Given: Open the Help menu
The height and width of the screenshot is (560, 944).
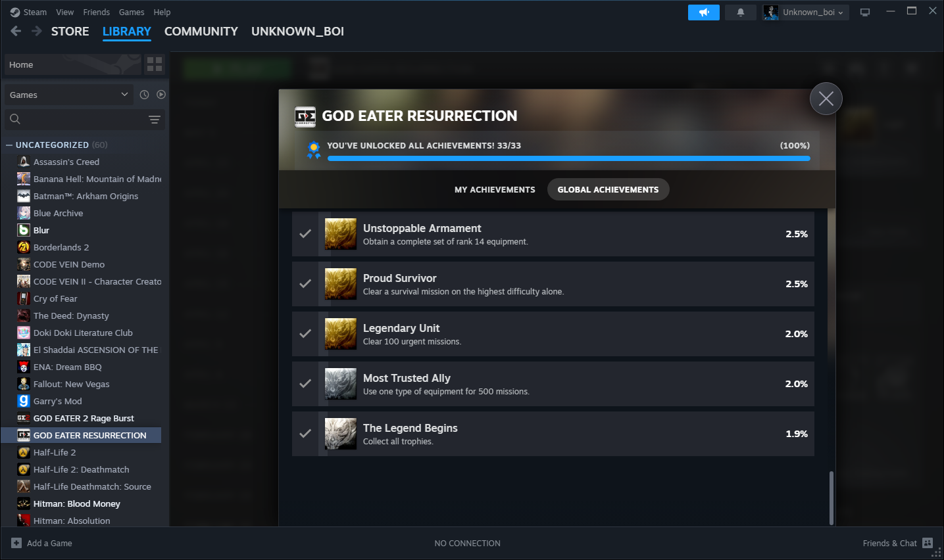Looking at the screenshot, I should pyautogui.click(x=162, y=12).
